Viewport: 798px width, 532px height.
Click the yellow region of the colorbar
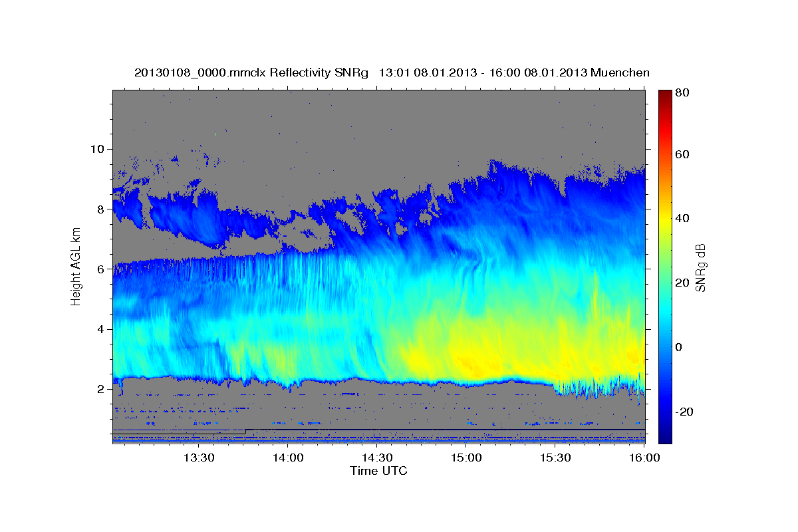coord(664,219)
